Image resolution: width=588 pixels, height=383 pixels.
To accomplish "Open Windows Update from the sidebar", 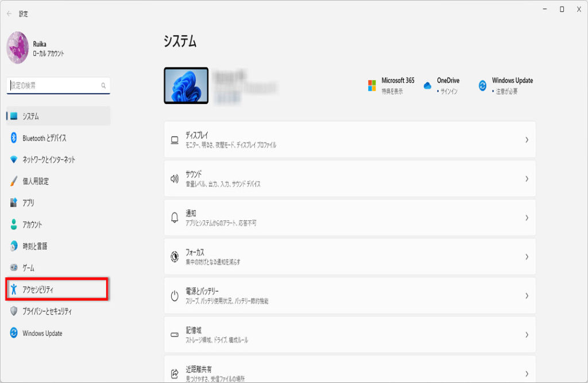I will pyautogui.click(x=42, y=333).
